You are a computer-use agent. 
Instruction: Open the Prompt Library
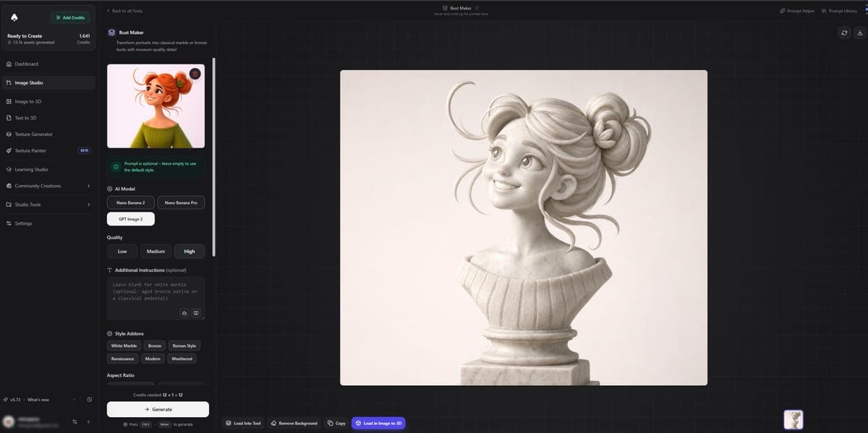[x=839, y=11]
